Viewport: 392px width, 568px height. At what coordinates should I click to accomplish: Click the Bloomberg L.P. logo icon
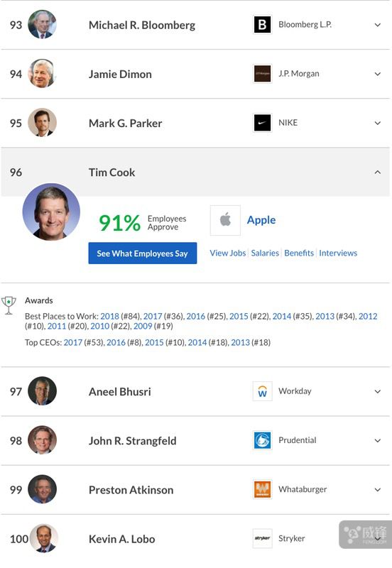tap(262, 25)
